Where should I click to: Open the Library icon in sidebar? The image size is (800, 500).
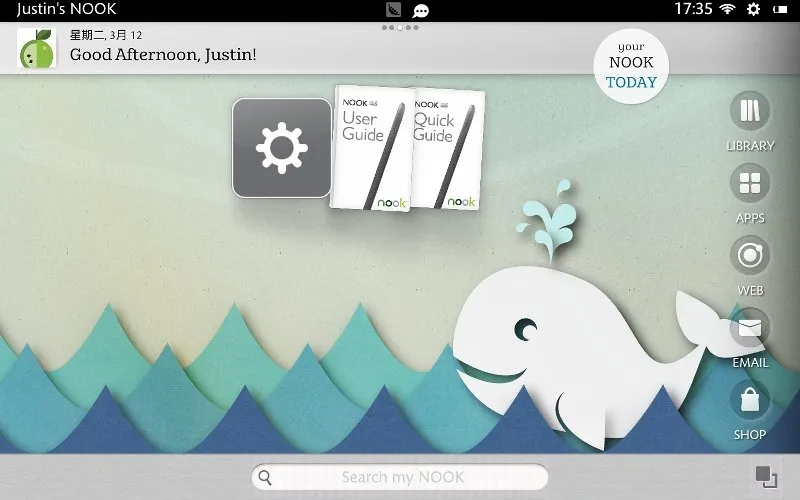click(749, 111)
